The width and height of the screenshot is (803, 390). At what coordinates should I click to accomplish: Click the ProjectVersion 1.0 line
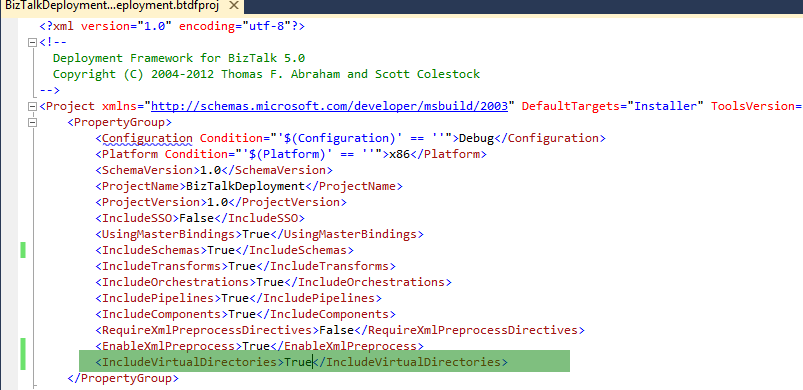pyautogui.click(x=221, y=202)
